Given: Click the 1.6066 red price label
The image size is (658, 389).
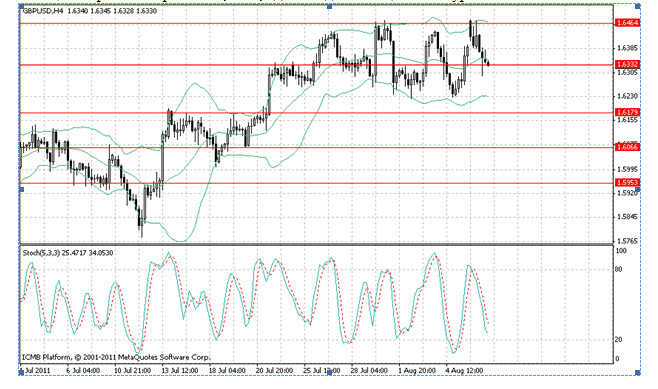Looking at the screenshot, I should click(x=627, y=147).
